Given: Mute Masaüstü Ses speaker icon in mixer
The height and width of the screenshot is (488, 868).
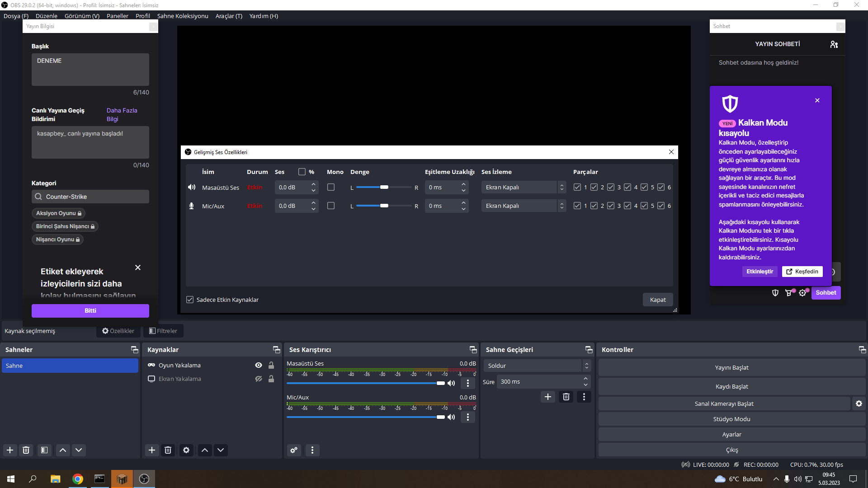Looking at the screenshot, I should click(x=451, y=383).
